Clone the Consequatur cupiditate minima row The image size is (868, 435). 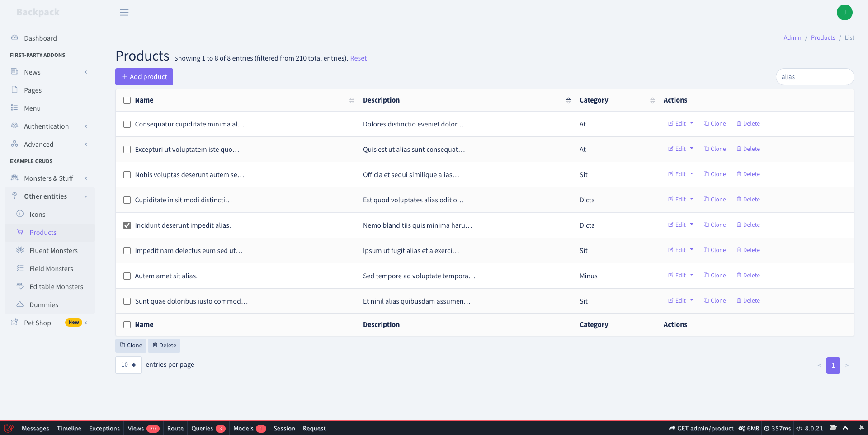[x=715, y=124]
